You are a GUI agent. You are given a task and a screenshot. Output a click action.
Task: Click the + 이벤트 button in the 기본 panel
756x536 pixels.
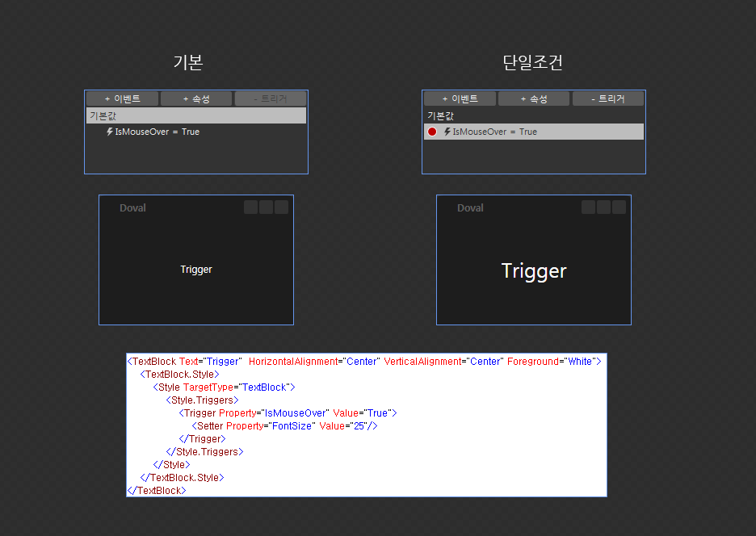pyautogui.click(x=123, y=98)
